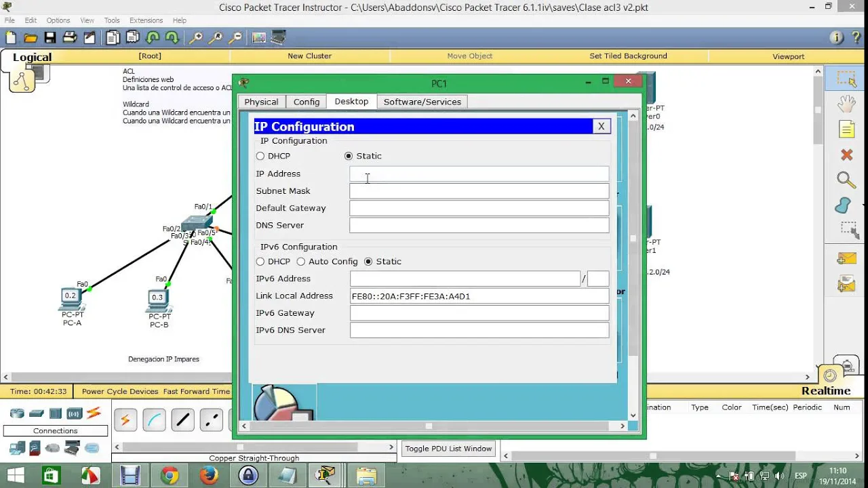The image size is (868, 488).
Task: Copy using the toolbar copy icon
Action: click(113, 38)
